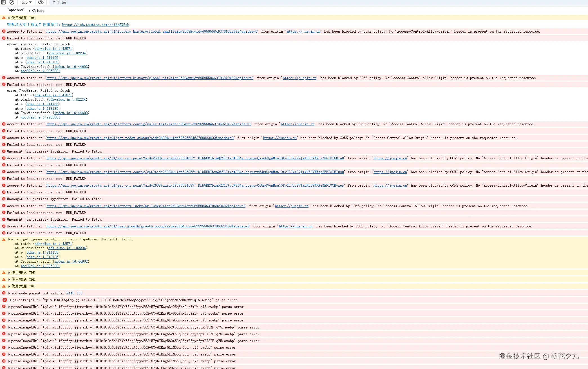Viewport: 588px width, 369px height.
Task: Open the top JavaScript context dropdown
Action: coord(26,2)
